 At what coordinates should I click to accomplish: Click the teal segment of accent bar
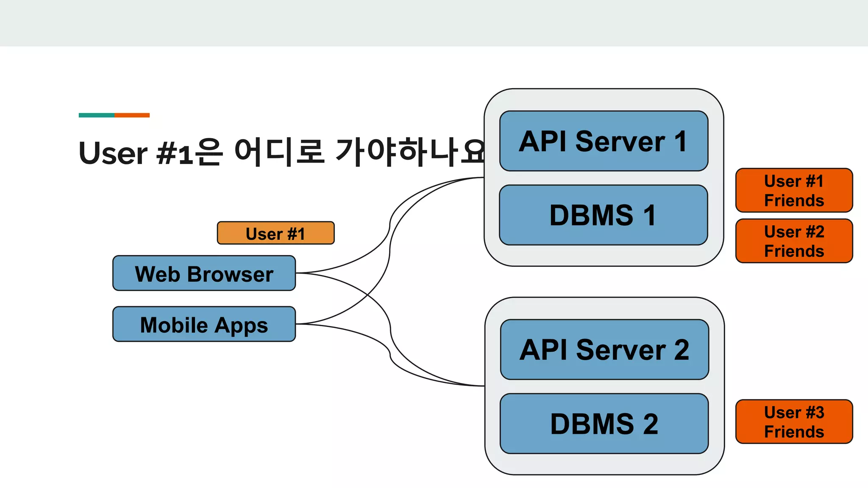click(x=96, y=115)
